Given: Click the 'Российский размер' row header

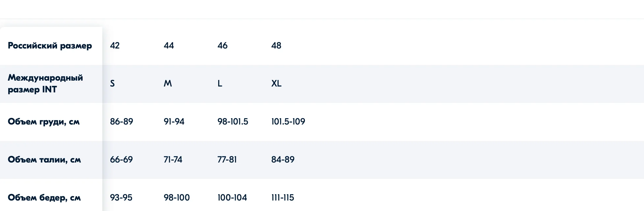Looking at the screenshot, I should [x=50, y=46].
